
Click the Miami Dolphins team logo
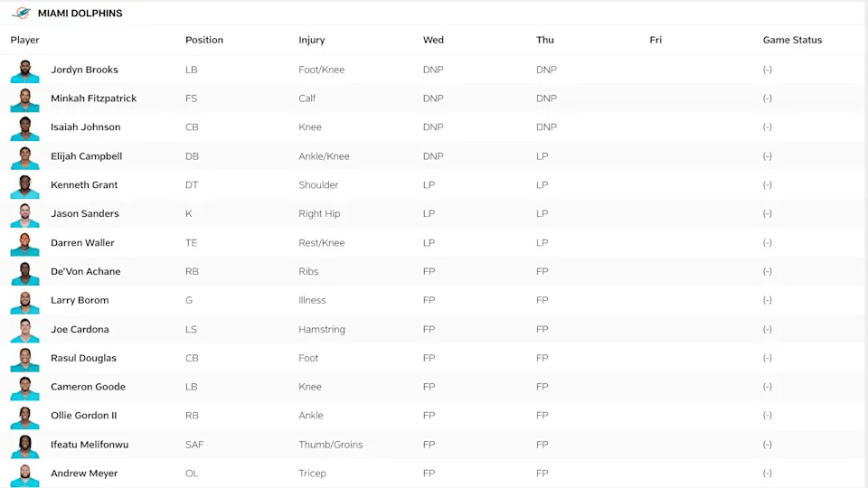point(21,14)
